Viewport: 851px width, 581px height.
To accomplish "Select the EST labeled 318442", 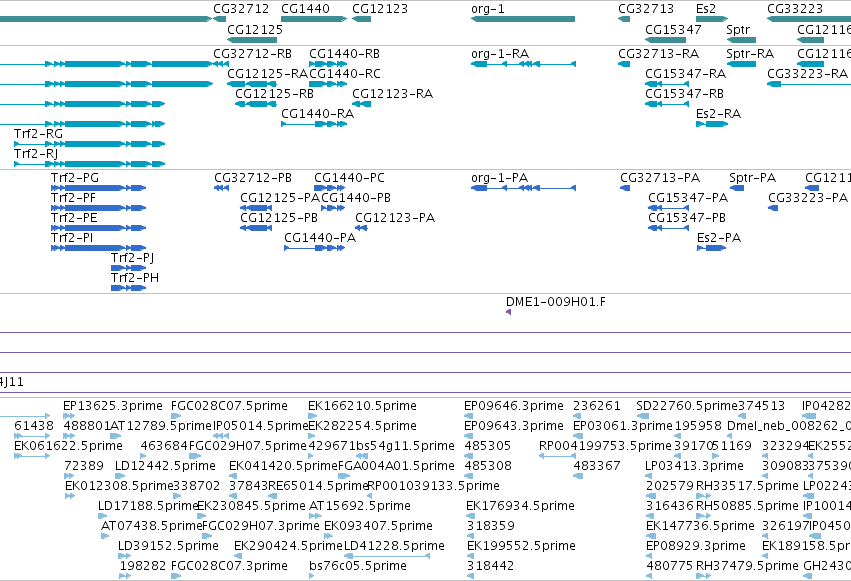I will tap(471, 576).
